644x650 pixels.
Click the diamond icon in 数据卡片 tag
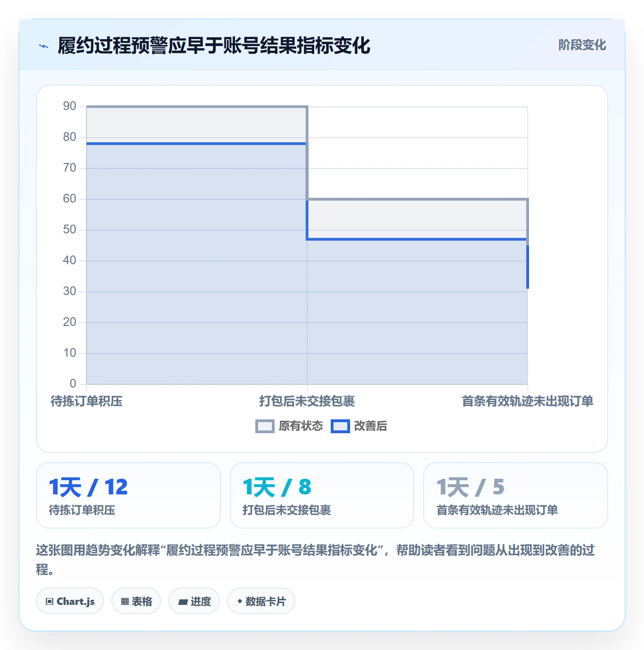click(240, 601)
